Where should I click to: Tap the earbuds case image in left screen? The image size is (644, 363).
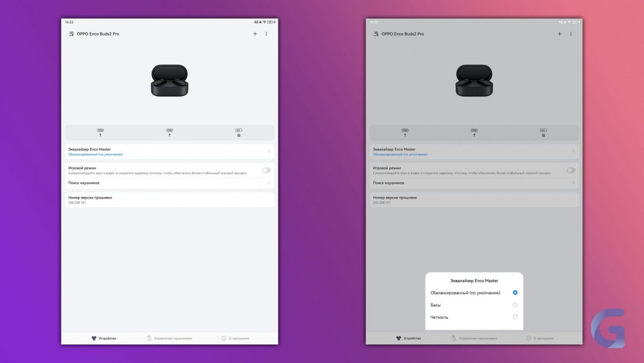pyautogui.click(x=169, y=81)
